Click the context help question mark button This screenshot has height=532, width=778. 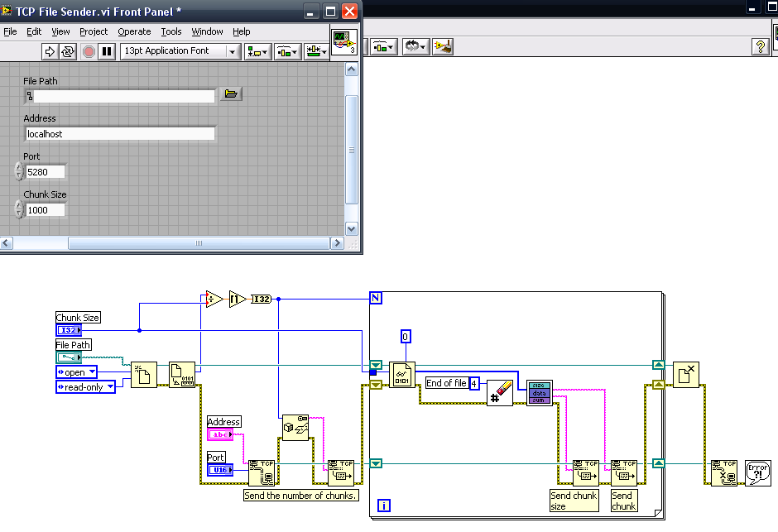[x=760, y=46]
